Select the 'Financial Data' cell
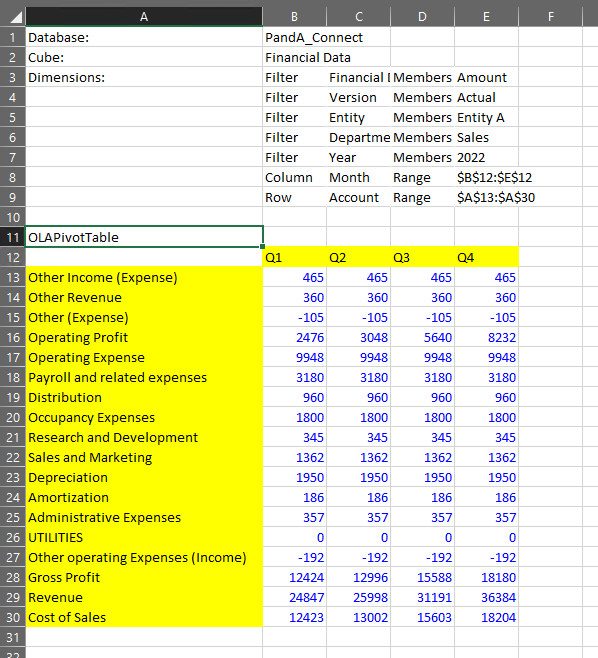This screenshot has width=598, height=658. point(295,57)
